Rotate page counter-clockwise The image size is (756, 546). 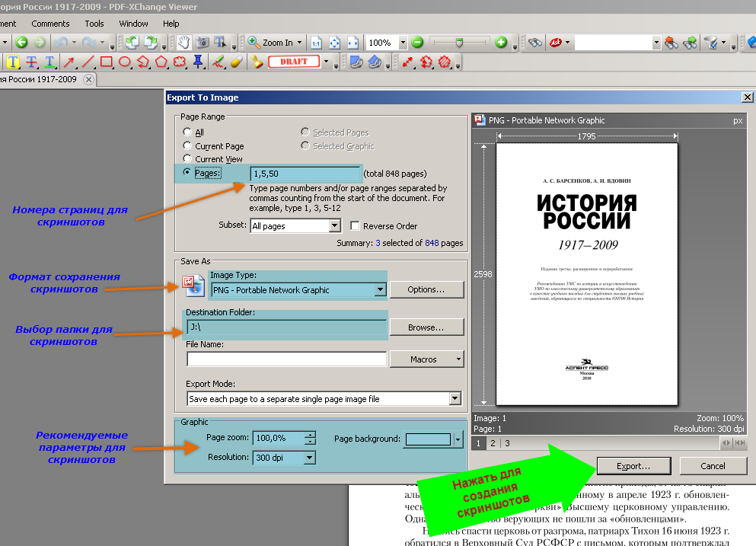tap(132, 43)
